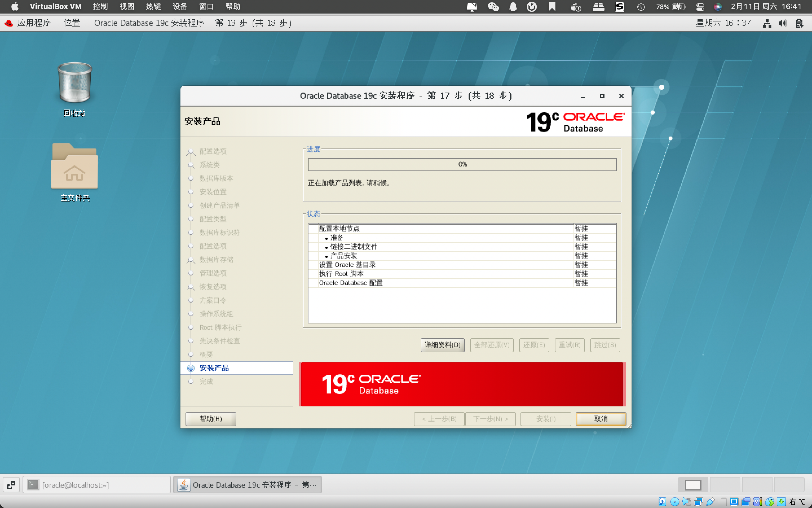Open the Time Machine menu bar icon
The height and width of the screenshot is (508, 812).
641,7
